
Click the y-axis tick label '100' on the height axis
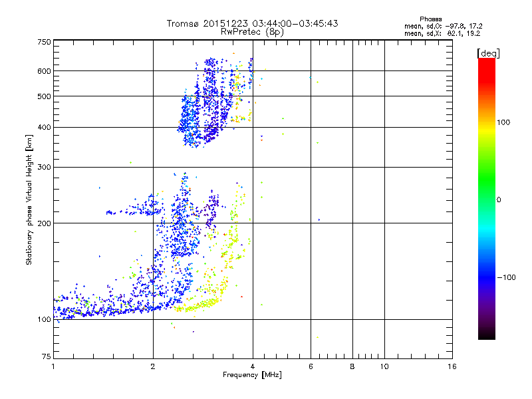[45, 319]
